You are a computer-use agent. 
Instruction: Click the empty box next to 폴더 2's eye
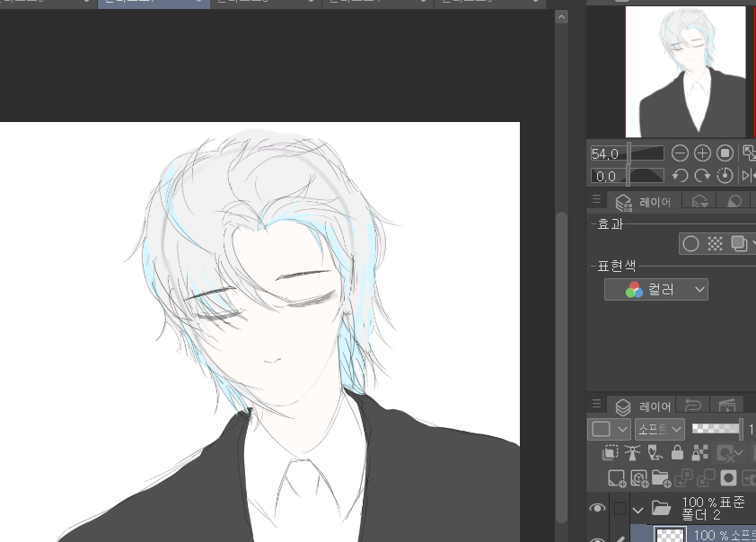pyautogui.click(x=620, y=508)
